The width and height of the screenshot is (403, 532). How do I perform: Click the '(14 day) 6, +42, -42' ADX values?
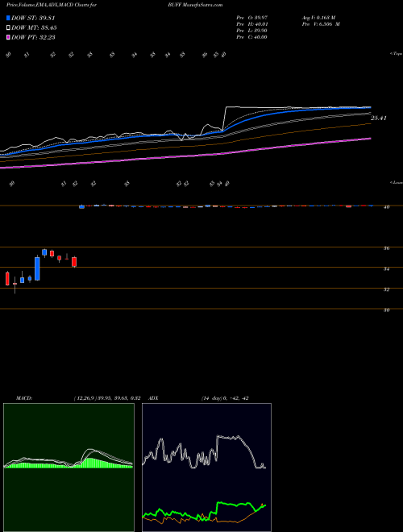coord(225,398)
